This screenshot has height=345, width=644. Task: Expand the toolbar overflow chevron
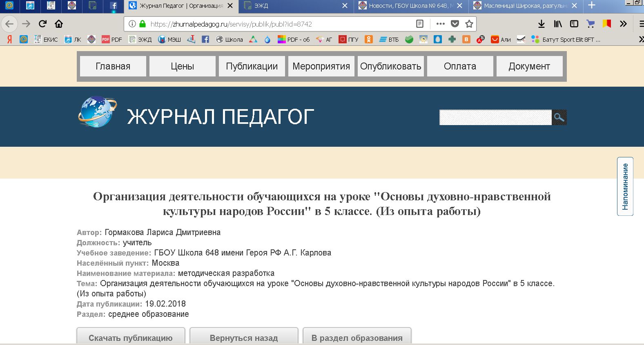623,24
